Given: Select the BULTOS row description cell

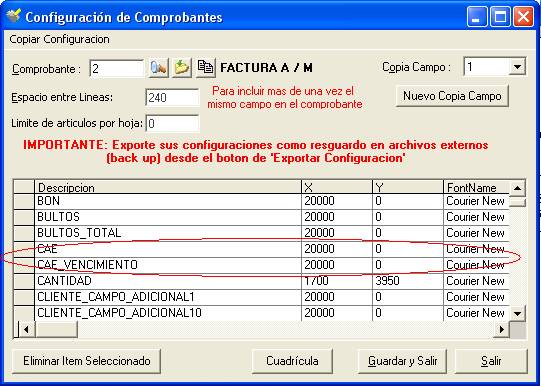Looking at the screenshot, I should click(168, 217).
